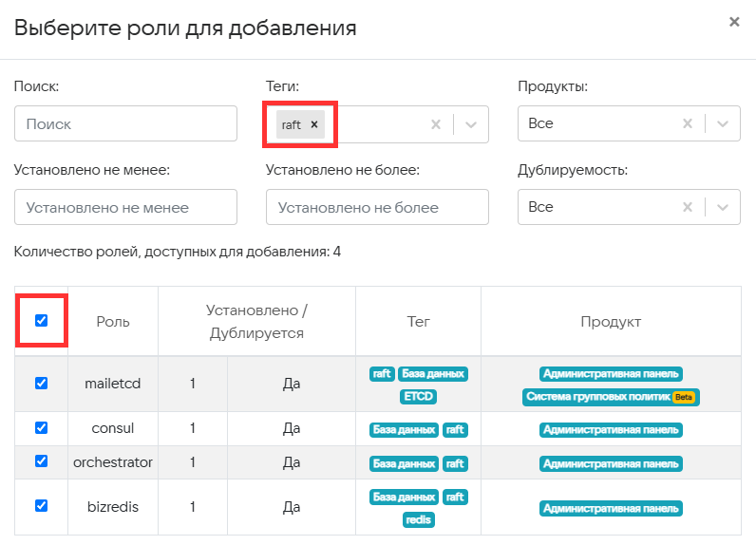756x545 pixels.
Task: Click the redis tag in bizredis row
Action: coord(418,519)
